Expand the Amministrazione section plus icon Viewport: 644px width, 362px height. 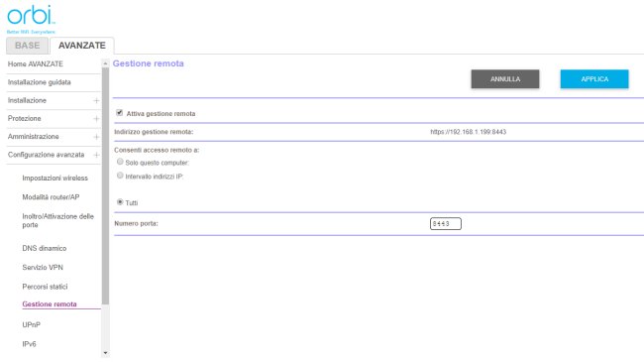96,137
